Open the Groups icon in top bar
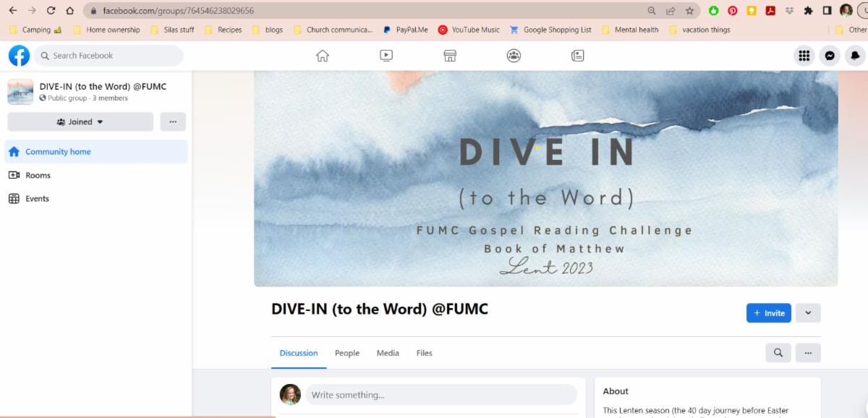 point(514,56)
